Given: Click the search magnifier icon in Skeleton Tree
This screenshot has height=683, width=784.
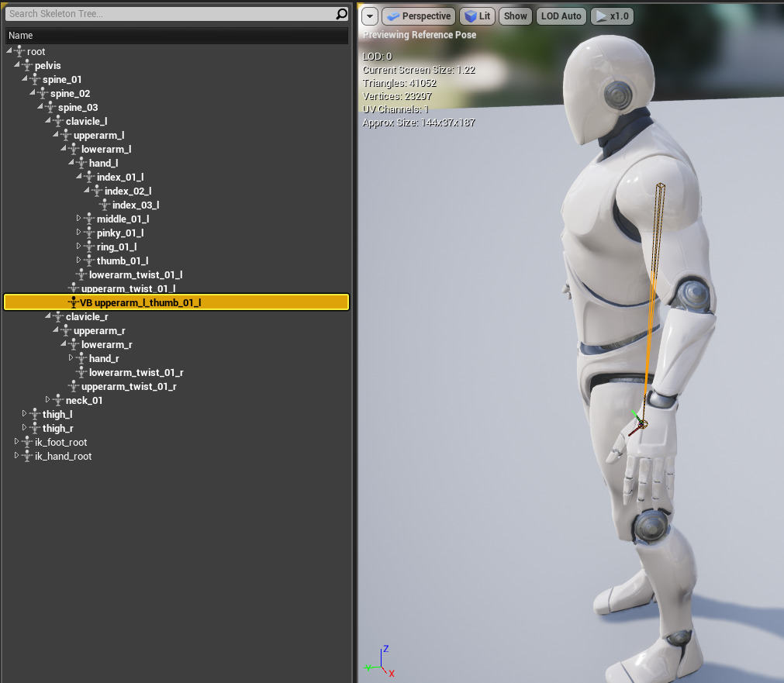Looking at the screenshot, I should (341, 14).
